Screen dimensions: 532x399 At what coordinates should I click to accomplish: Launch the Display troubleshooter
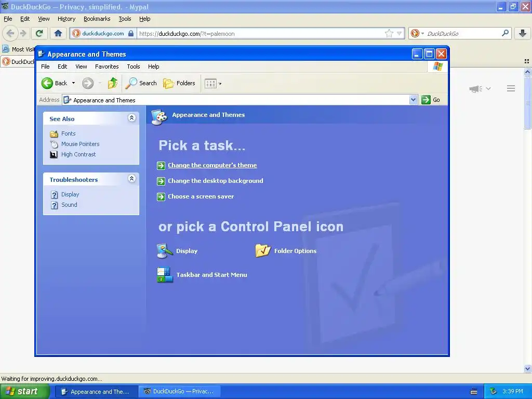click(70, 194)
